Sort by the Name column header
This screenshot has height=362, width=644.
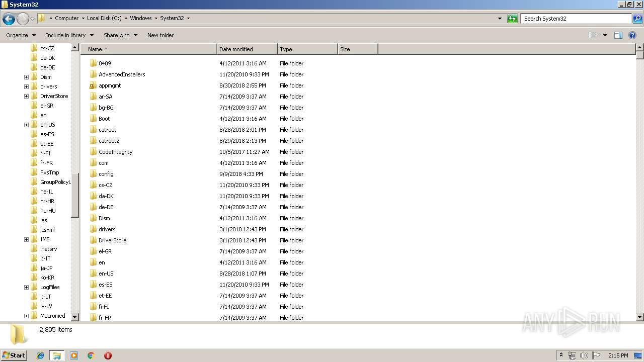(149, 49)
